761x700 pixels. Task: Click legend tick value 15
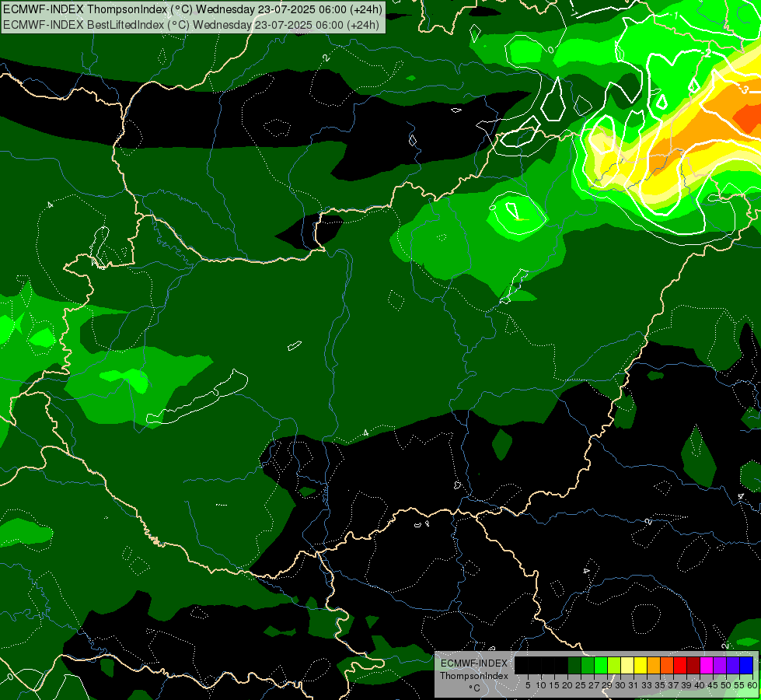(554, 685)
